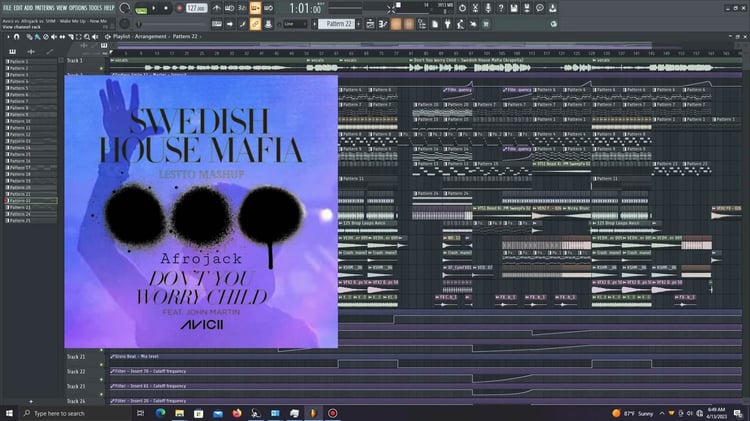The width and height of the screenshot is (750, 421).
Task: Open the Line snap dropdown
Action: pos(294,24)
